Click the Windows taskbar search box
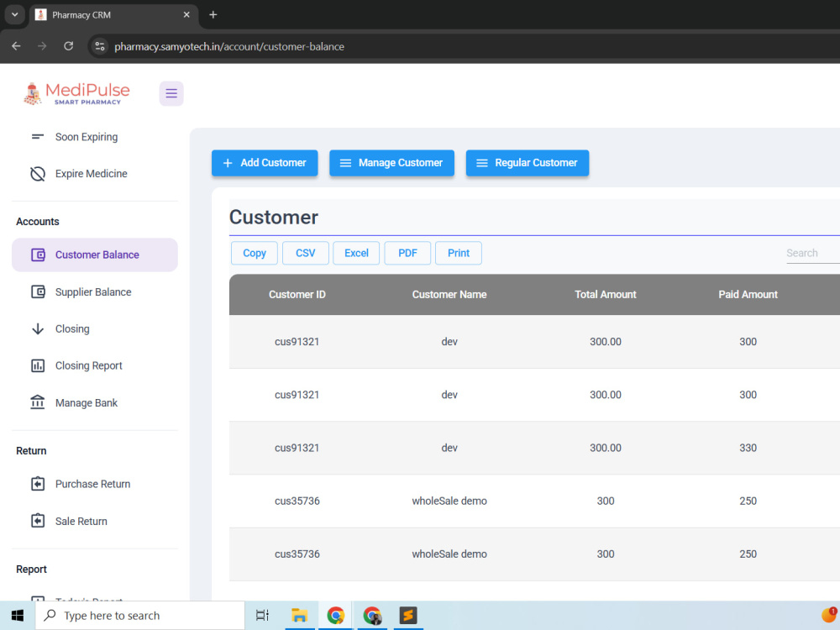 point(140,616)
